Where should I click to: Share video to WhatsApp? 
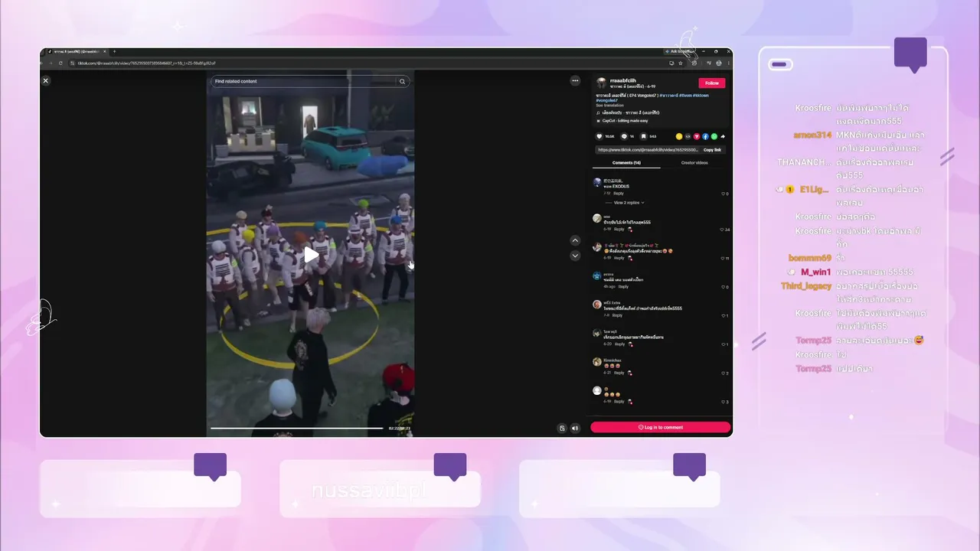click(x=714, y=136)
